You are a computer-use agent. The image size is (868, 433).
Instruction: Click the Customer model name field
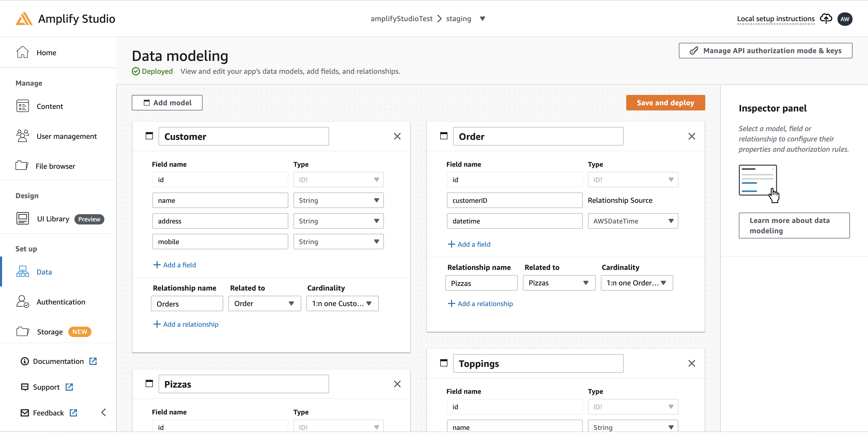tap(244, 136)
